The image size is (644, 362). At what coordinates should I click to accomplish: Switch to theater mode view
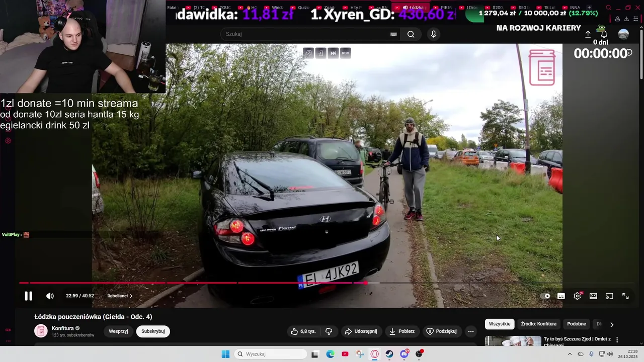pos(594,296)
